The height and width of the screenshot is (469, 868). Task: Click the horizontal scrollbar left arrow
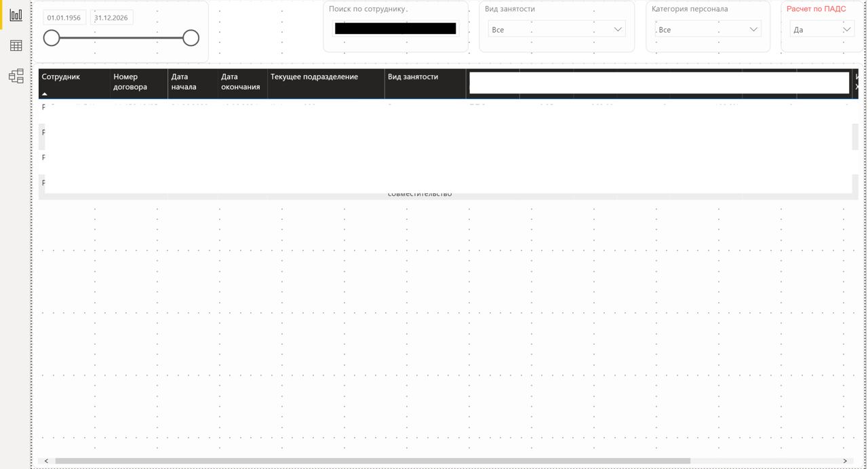pos(46,461)
